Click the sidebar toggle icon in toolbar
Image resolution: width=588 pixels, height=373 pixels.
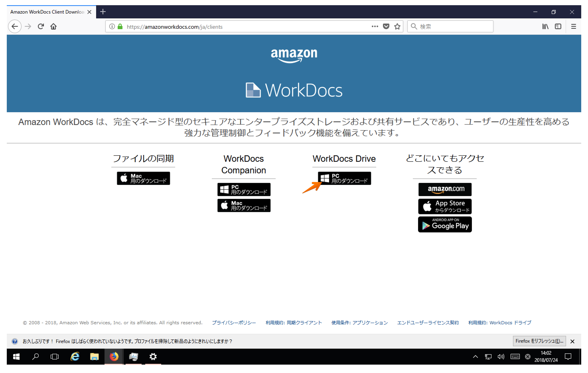click(558, 26)
